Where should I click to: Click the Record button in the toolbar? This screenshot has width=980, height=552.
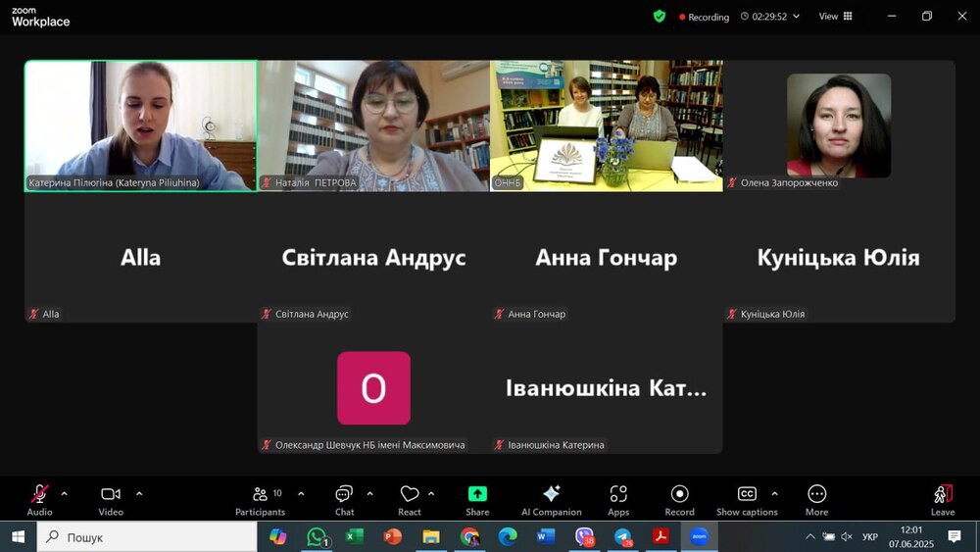click(679, 498)
